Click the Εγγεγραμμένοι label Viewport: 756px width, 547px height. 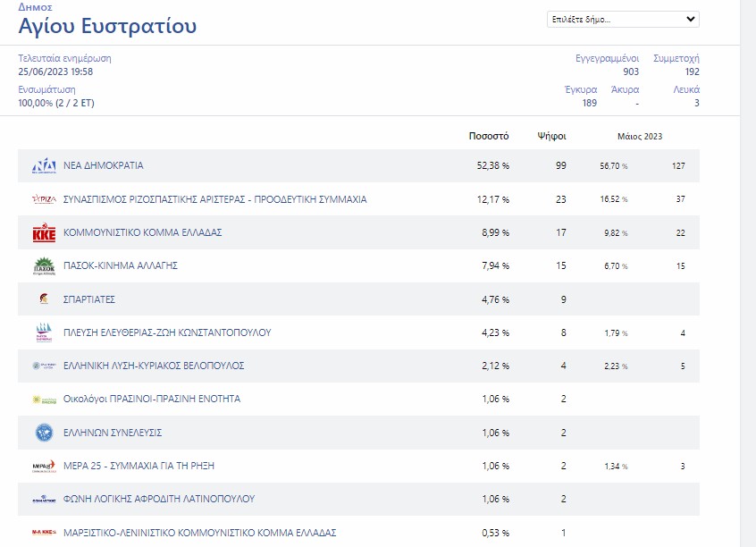point(607,58)
